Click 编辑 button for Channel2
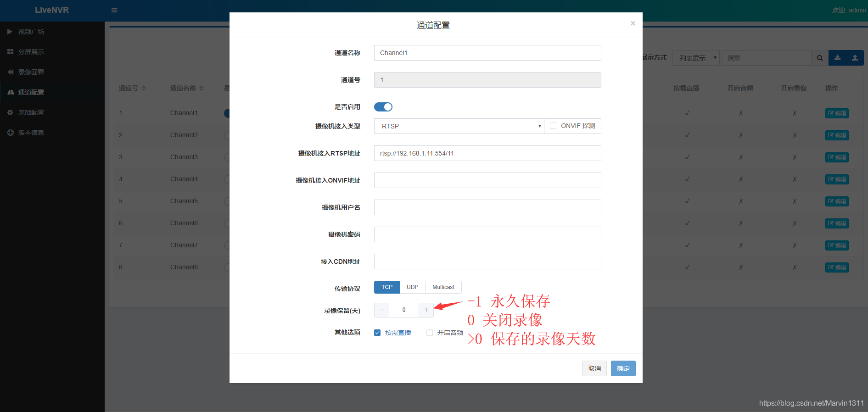The width and height of the screenshot is (868, 412). (x=837, y=135)
